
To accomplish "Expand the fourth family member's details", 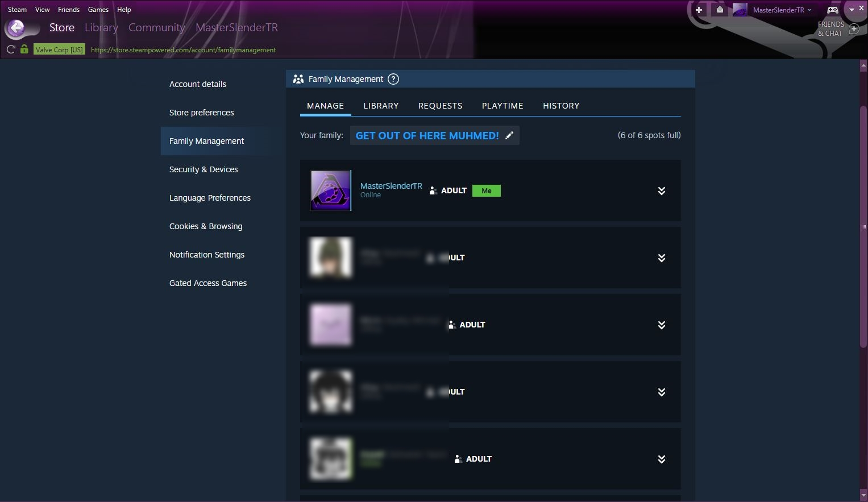I will pos(662,392).
